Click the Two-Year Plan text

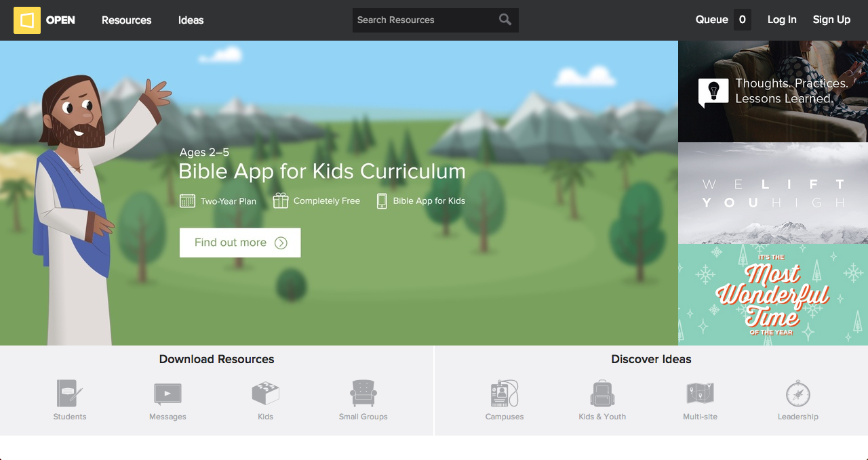[x=229, y=201]
